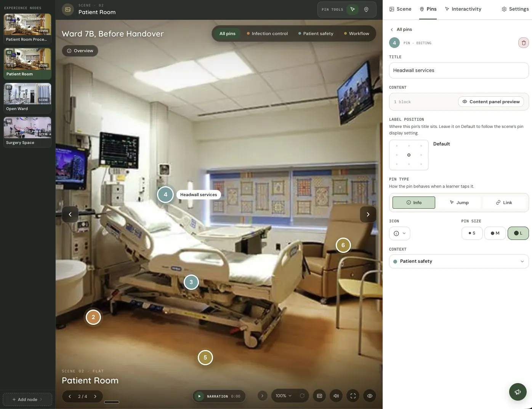The height and width of the screenshot is (409, 532).
Task: Click the chevron after narration control
Action: [x=262, y=396]
